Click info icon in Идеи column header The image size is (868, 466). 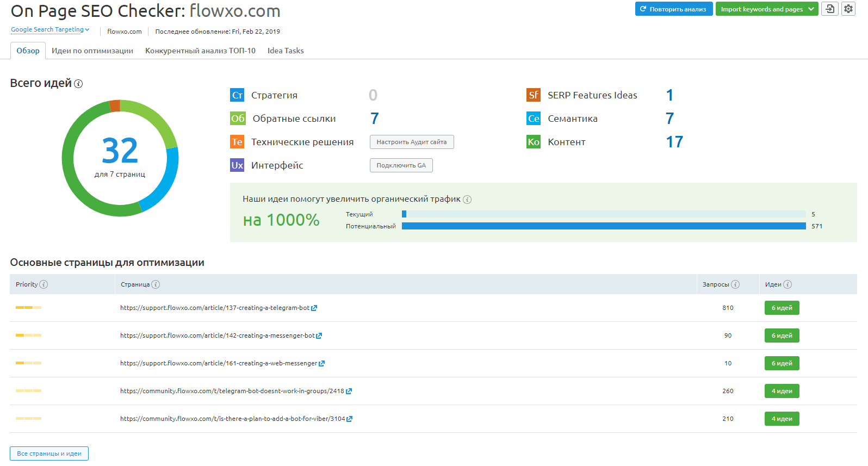(788, 284)
